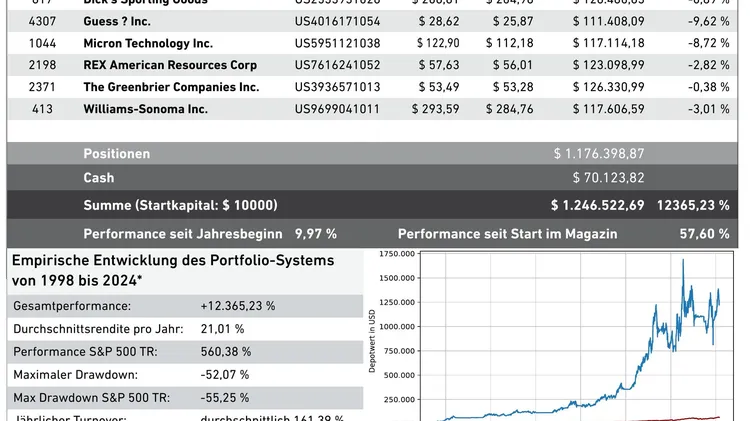Select Micron Technology Inc. name
Screen dimensions: 750x421
[x=148, y=44]
